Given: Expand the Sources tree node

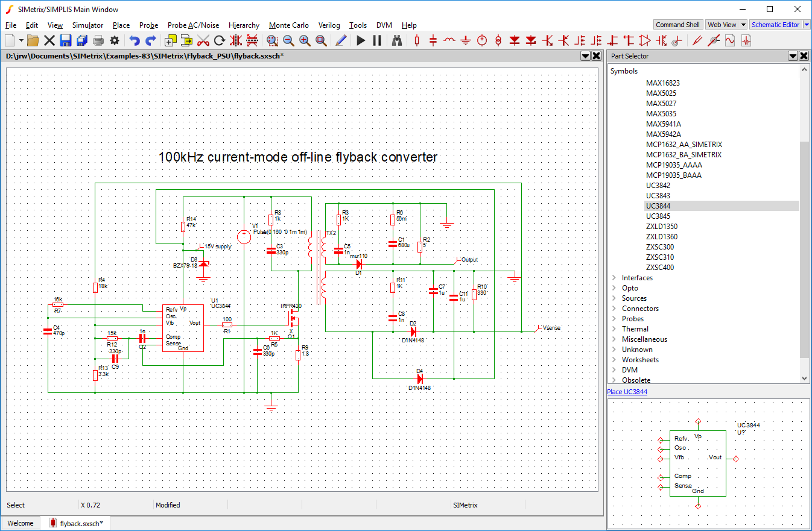Looking at the screenshot, I should coord(614,298).
